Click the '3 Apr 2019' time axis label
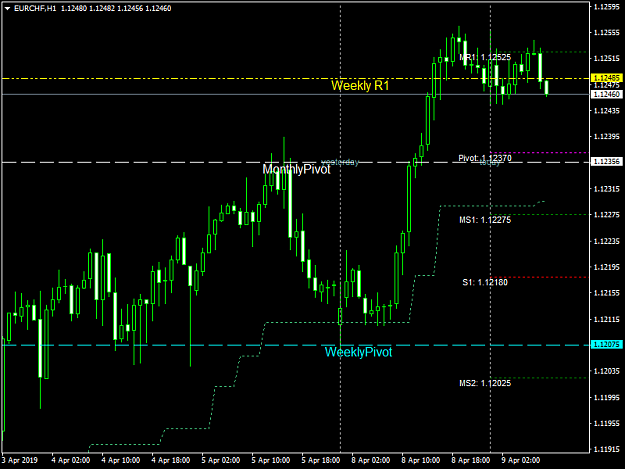The width and height of the screenshot is (625, 469). click(20, 460)
